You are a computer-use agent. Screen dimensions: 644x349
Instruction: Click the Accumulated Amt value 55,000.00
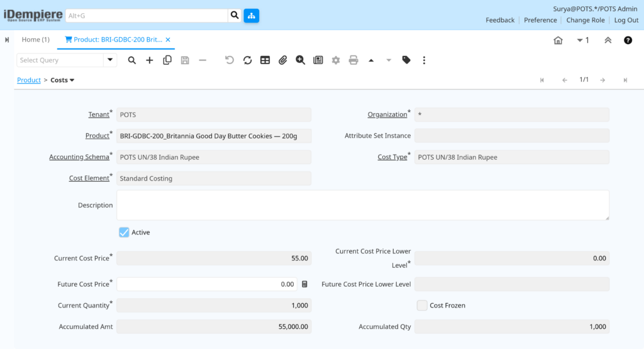click(214, 327)
